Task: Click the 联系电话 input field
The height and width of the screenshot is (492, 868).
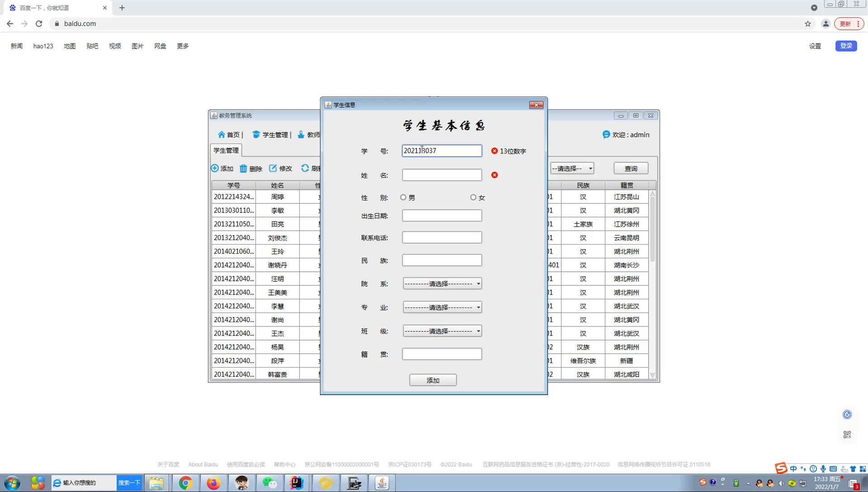Action: (442, 237)
